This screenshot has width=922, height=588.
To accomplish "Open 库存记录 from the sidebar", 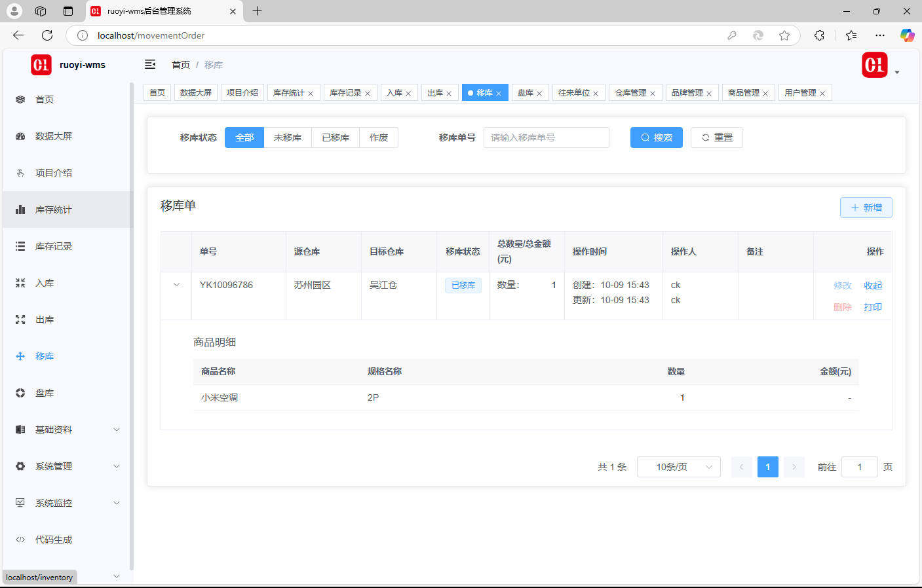I will pyautogui.click(x=53, y=246).
